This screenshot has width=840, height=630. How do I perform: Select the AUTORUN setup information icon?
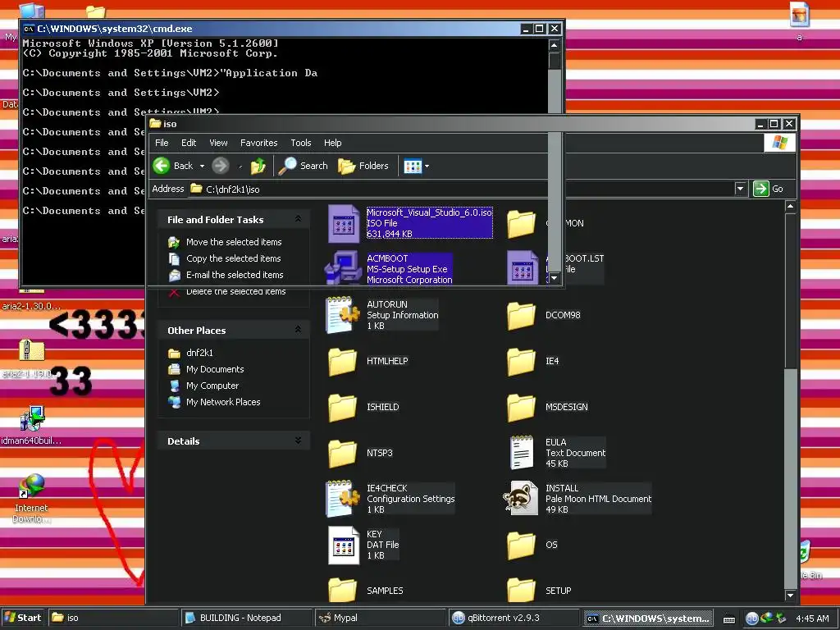pyautogui.click(x=343, y=315)
